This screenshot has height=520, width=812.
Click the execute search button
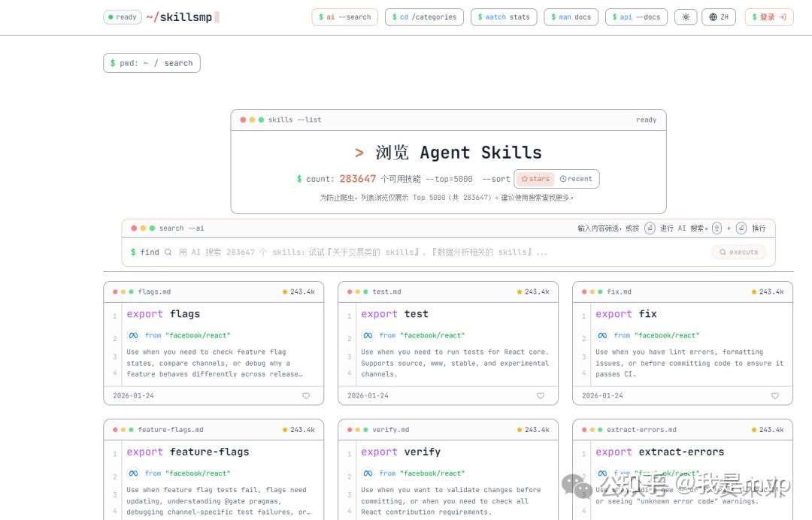coord(739,252)
